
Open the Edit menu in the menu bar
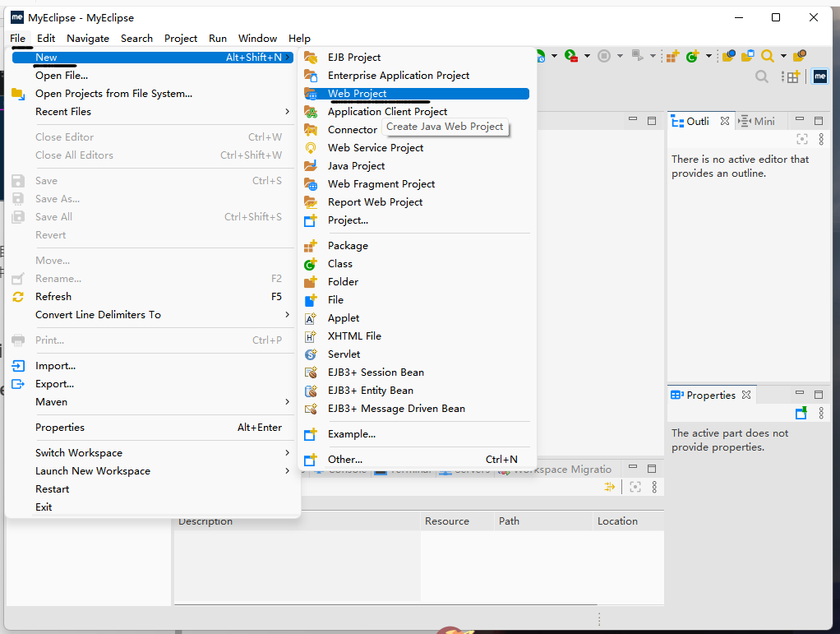pyautogui.click(x=46, y=38)
